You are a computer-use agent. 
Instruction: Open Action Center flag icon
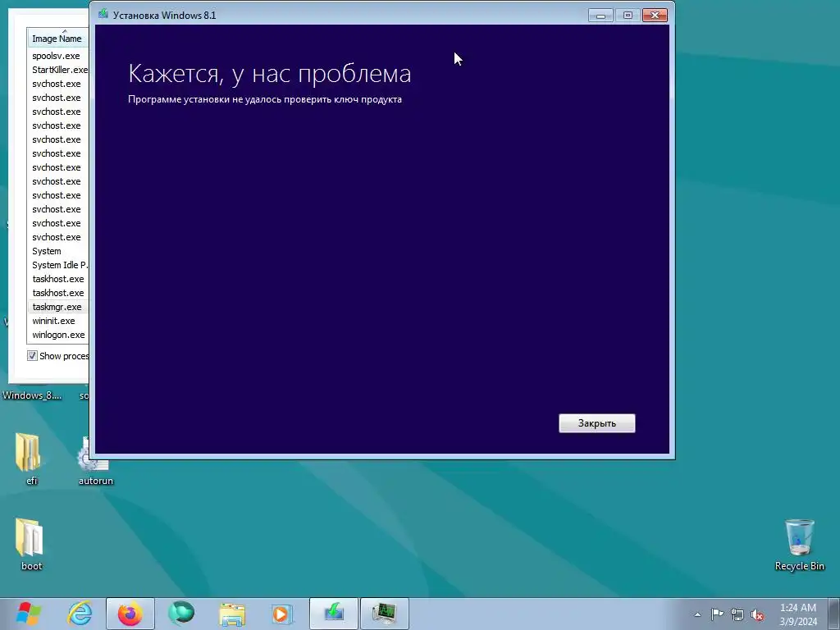pos(717,614)
